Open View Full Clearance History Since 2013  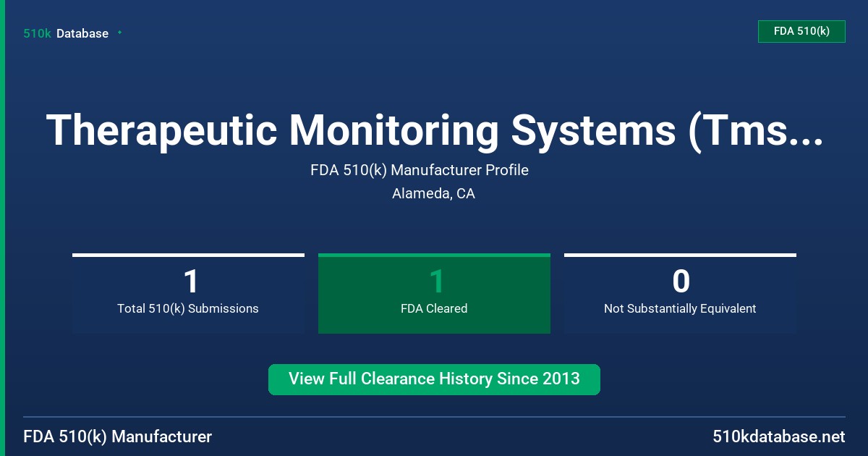coord(434,379)
